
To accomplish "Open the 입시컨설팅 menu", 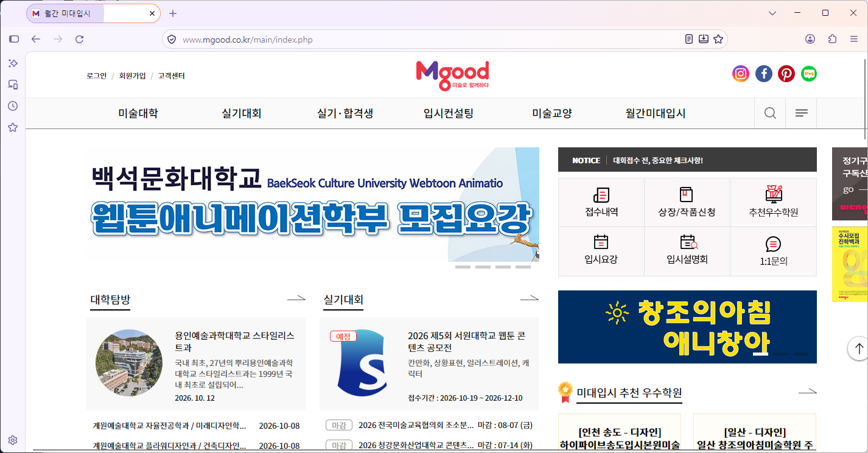I will point(449,113).
